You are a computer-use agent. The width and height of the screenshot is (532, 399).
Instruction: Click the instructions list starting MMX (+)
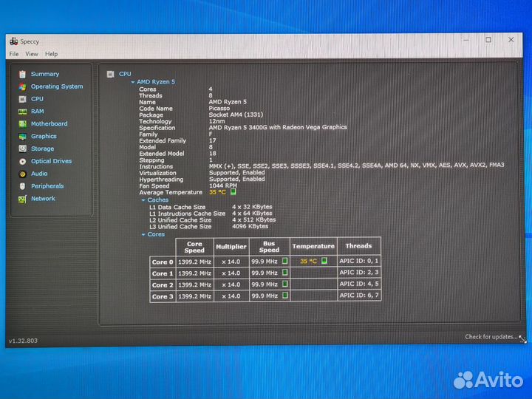point(357,166)
